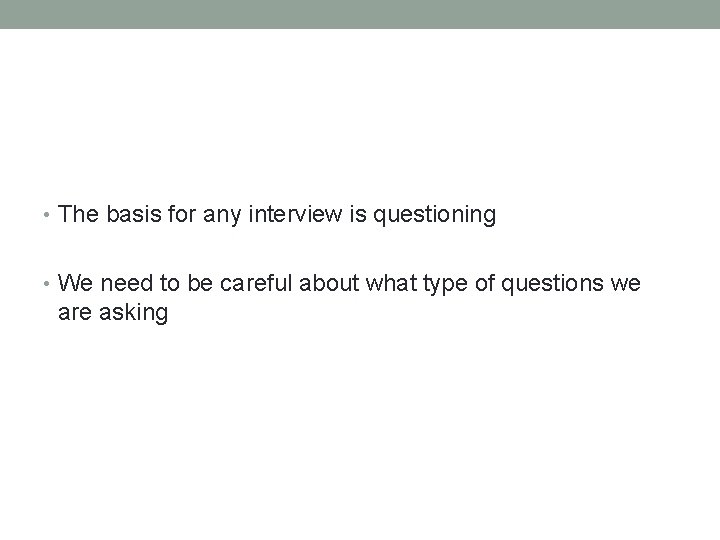720x540 pixels.
Task: Click the word 'The' starting first bullet
Action: click(x=78, y=214)
